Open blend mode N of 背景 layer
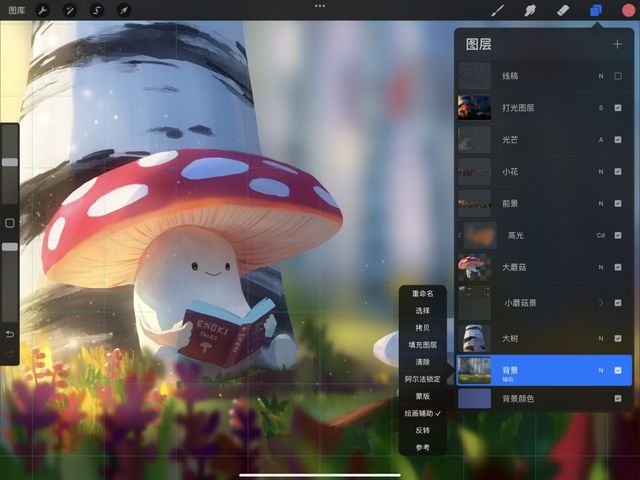Screen dimensions: 640x480 601,370
